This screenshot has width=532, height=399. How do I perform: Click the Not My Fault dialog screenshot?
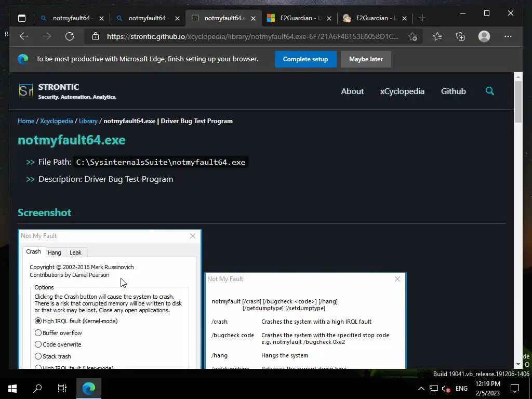coord(110,299)
